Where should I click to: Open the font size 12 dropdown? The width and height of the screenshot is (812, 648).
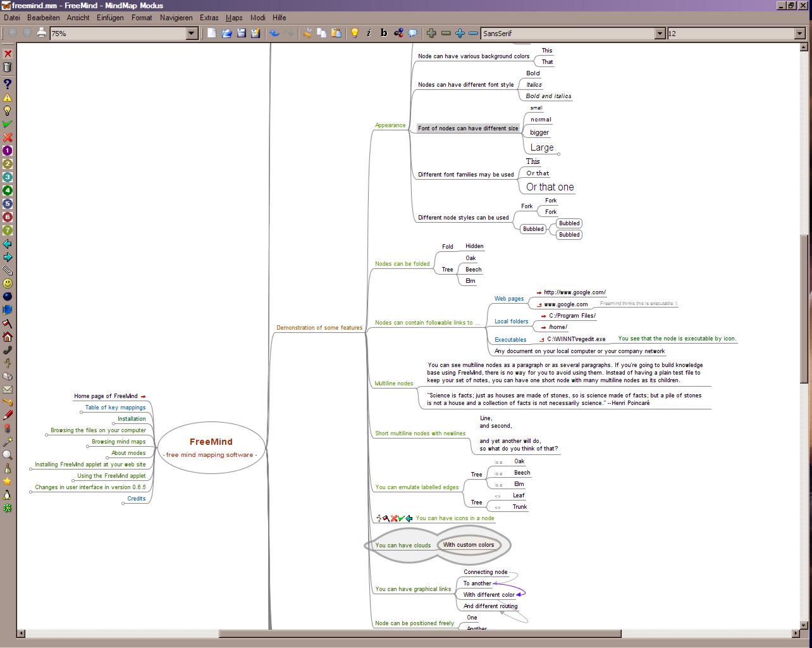799,33
